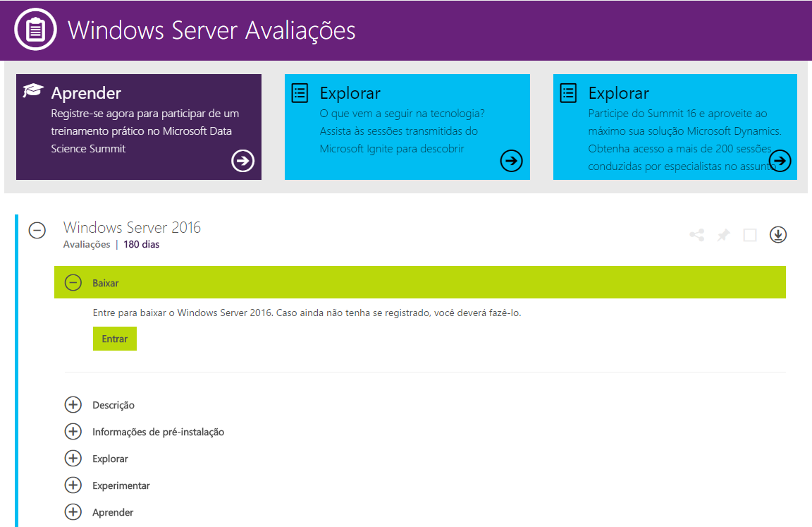
Task: Click the Microsoft Ignite sessions tile text
Action: point(402,131)
